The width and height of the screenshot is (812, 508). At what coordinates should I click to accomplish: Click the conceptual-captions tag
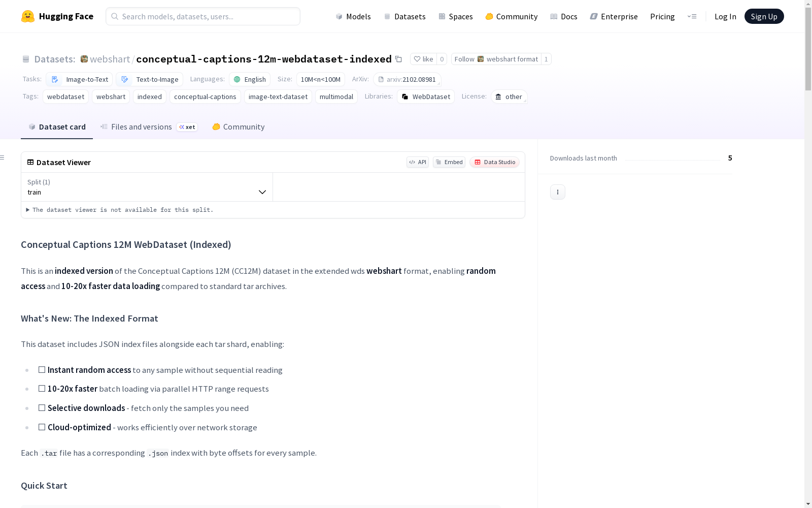point(205,97)
